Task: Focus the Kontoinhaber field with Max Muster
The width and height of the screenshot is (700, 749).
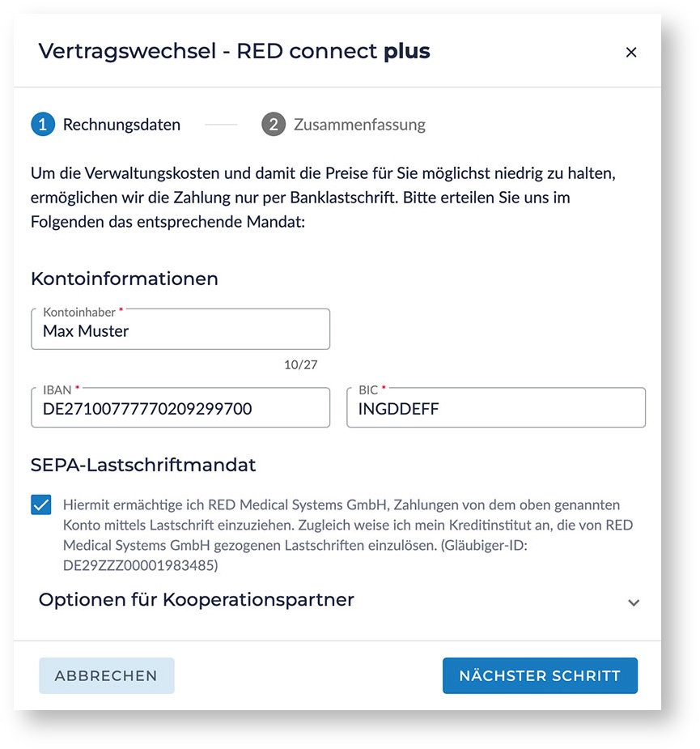Action: coord(180,330)
